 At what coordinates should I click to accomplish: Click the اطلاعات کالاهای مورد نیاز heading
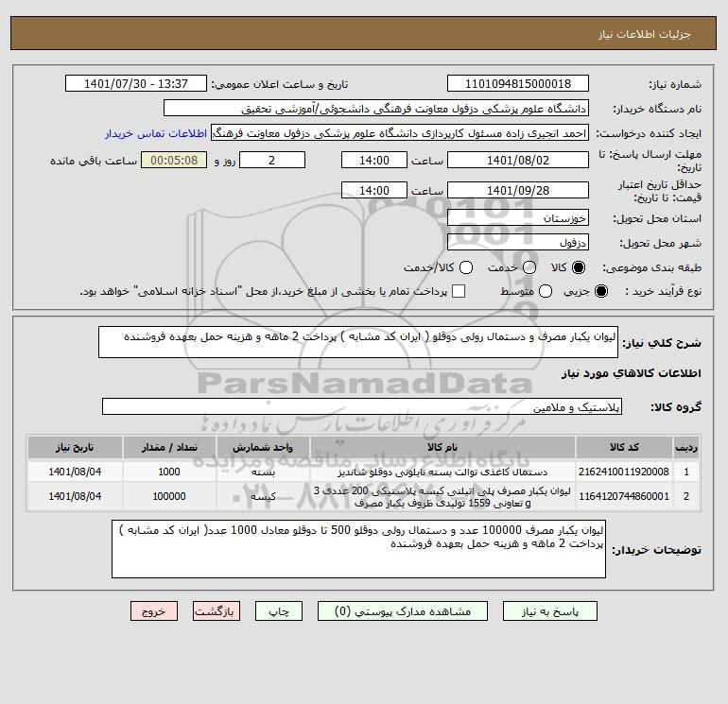tap(632, 373)
